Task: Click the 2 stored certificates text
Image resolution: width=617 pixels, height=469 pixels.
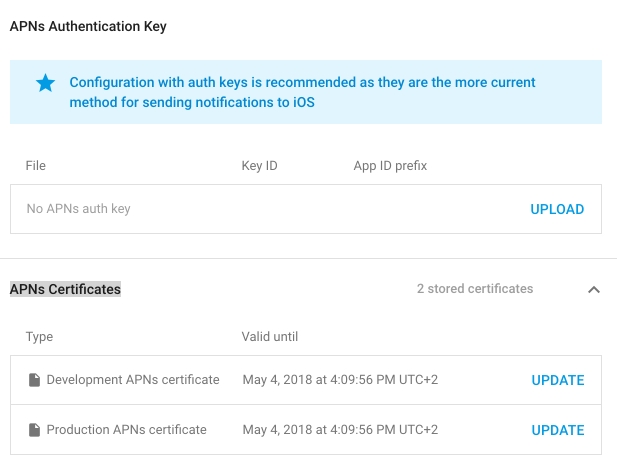Action: tap(475, 289)
